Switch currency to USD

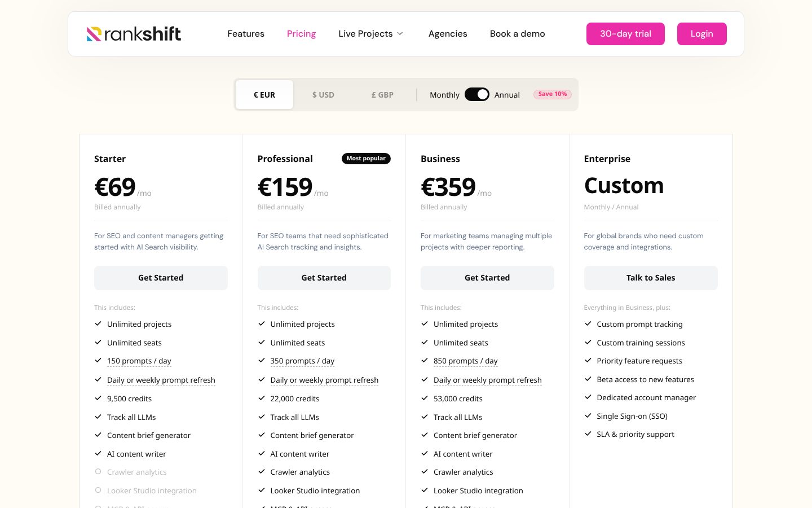click(323, 95)
